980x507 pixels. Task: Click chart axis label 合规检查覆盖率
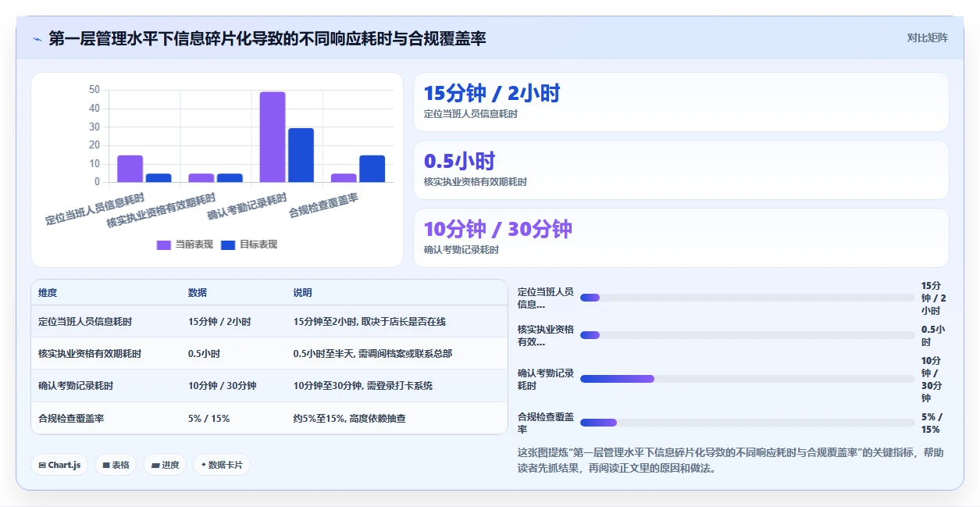(x=324, y=205)
